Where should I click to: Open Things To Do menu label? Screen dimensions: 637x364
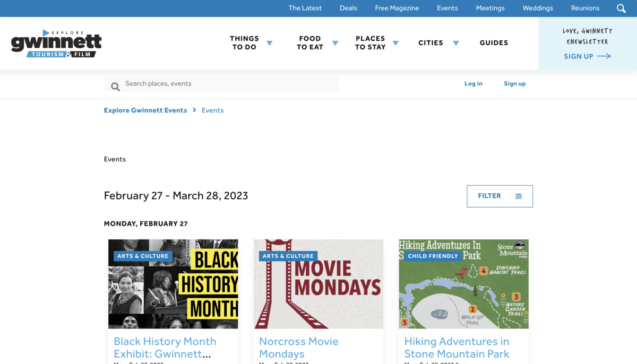point(244,43)
